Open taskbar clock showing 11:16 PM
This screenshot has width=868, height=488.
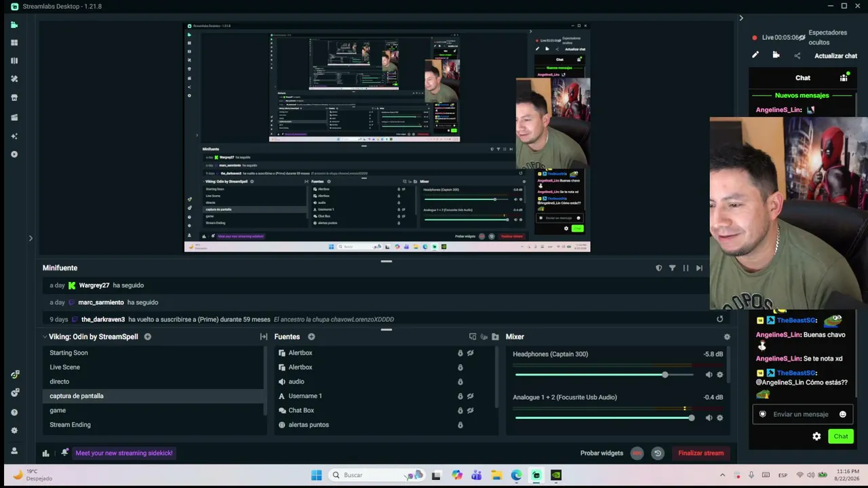click(x=848, y=475)
